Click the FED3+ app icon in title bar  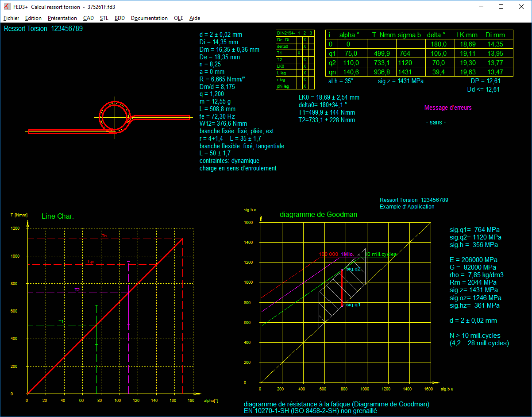(7, 7)
